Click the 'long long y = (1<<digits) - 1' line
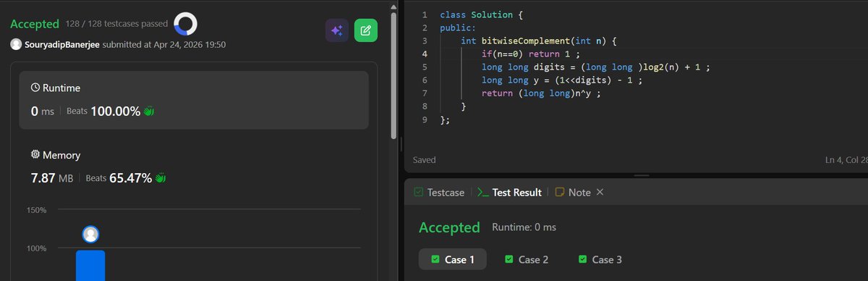Screen dimensions: 868x281 point(561,80)
